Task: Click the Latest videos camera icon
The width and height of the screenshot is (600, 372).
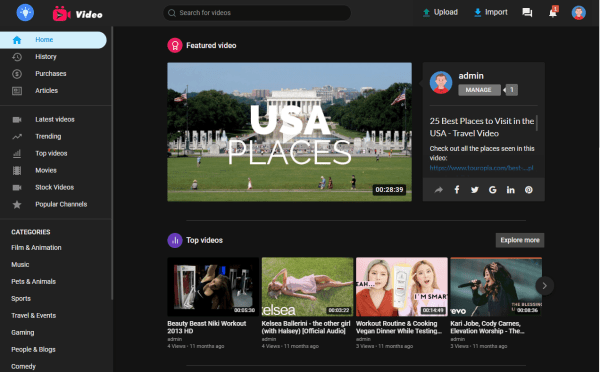Action: [x=17, y=120]
